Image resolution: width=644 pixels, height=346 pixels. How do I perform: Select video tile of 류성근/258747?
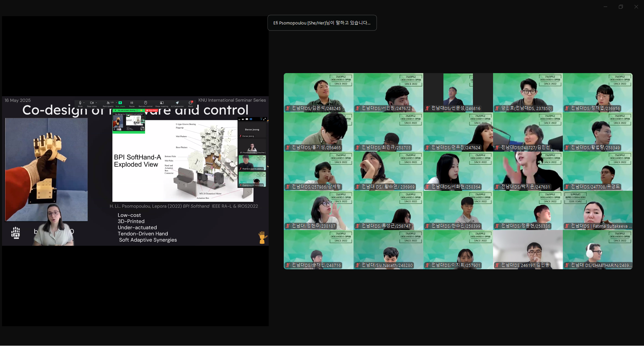tap(388, 210)
